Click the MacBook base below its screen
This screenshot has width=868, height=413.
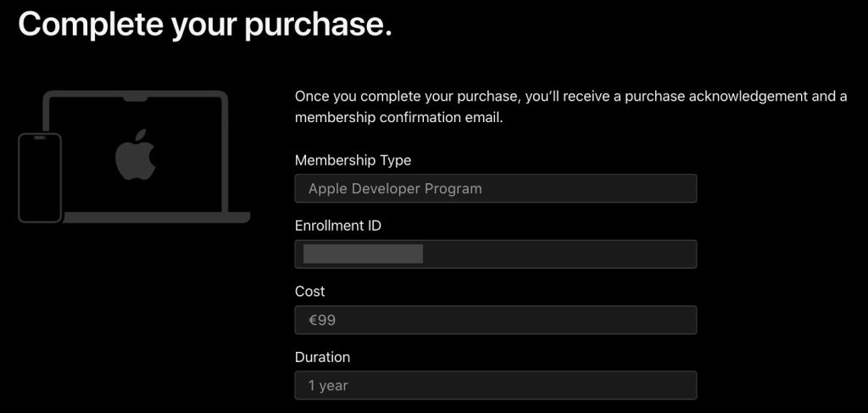point(157,218)
